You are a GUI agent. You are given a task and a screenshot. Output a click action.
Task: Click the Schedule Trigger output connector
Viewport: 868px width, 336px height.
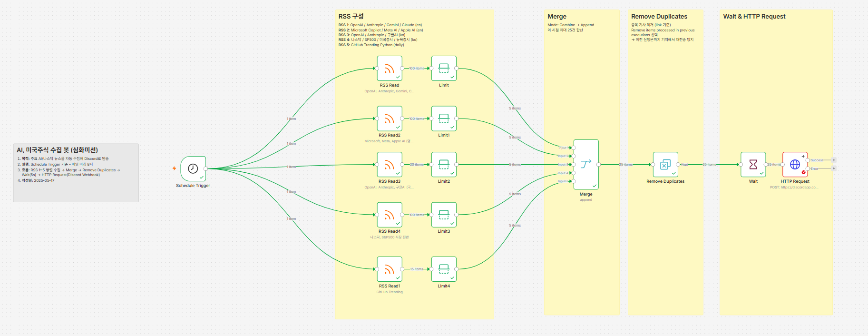[x=205, y=168]
